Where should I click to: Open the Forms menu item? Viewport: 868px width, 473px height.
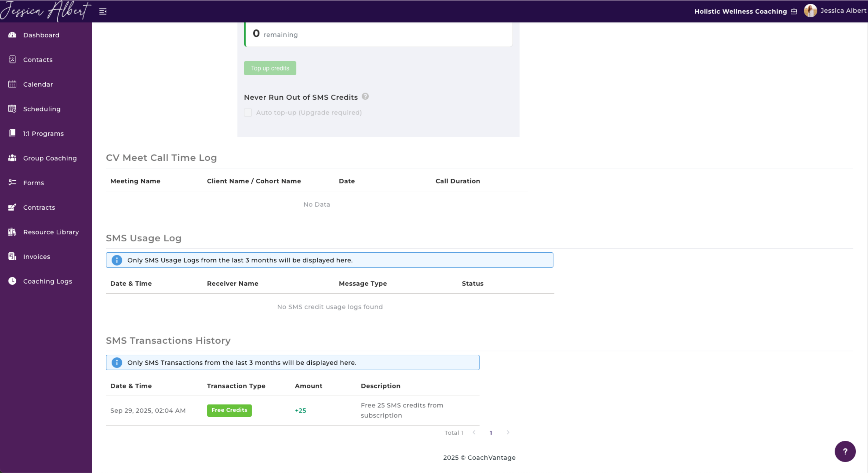[33, 183]
